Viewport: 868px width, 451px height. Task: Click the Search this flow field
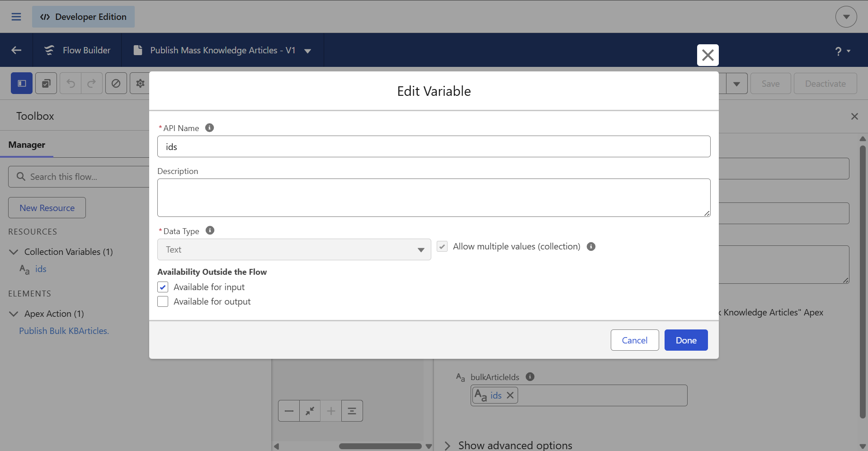[79, 177]
